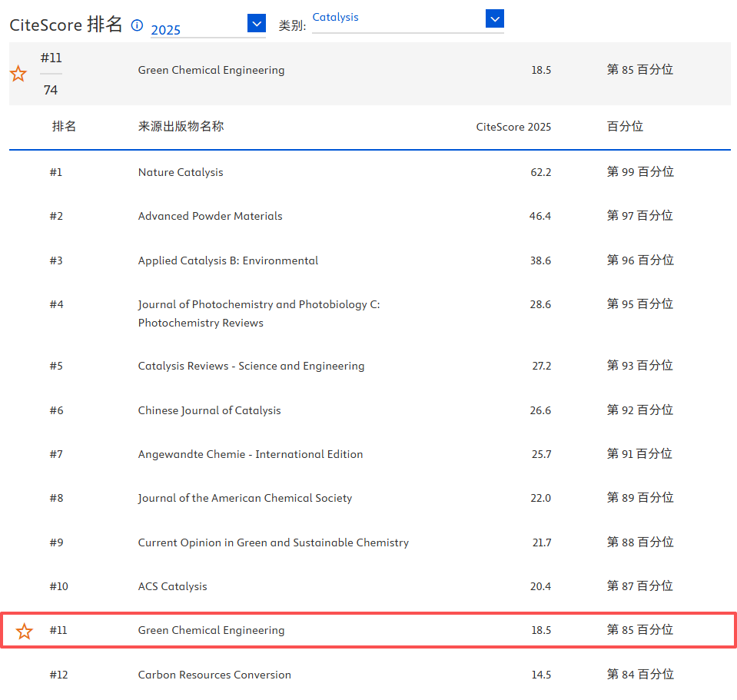Click Green Chemical Engineering in gray summary header
Screen dimensions: 737x700
pyautogui.click(x=211, y=71)
